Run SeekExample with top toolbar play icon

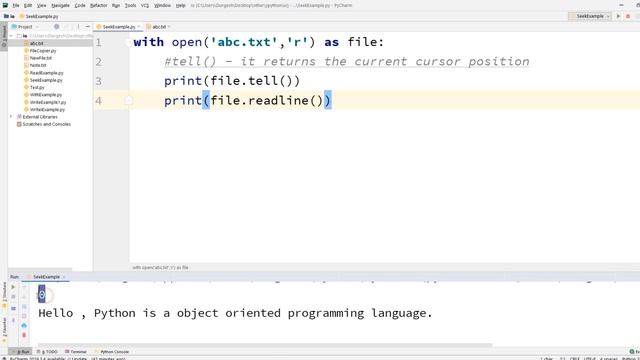pos(618,16)
